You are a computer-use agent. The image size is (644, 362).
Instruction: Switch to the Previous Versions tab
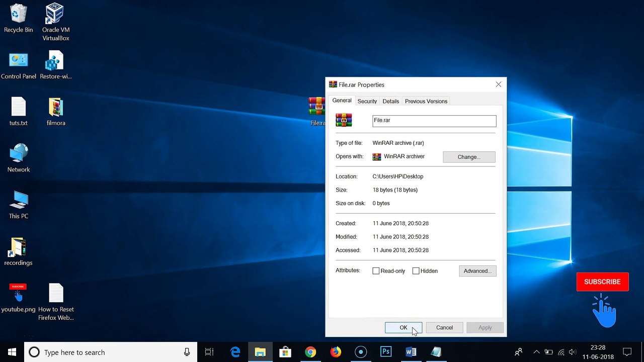click(426, 101)
